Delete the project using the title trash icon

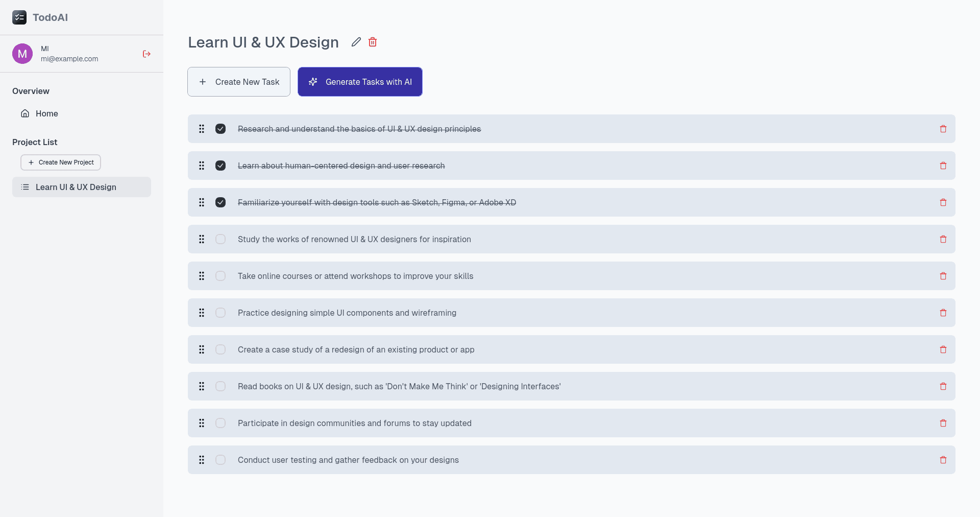pyautogui.click(x=373, y=42)
